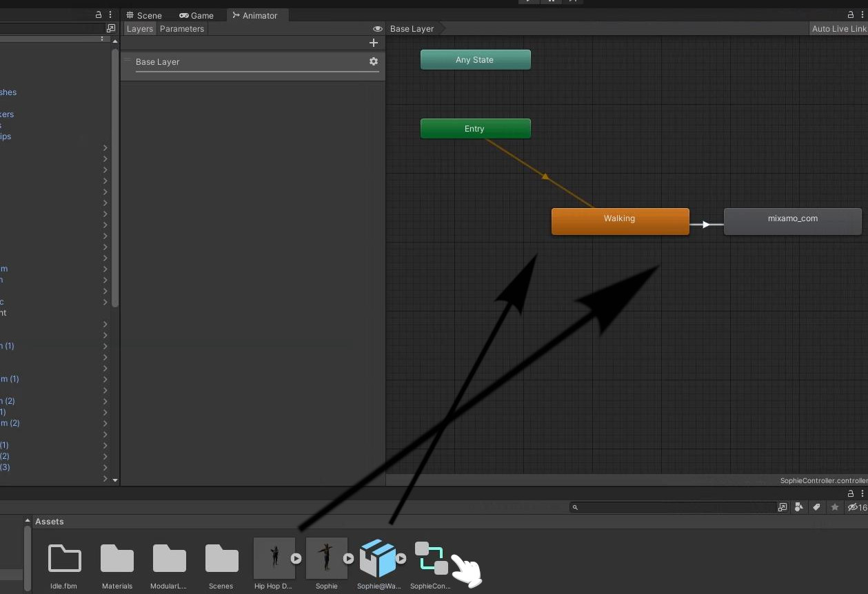This screenshot has width=868, height=594.
Task: Switch to the Scene tab
Action: (x=144, y=15)
